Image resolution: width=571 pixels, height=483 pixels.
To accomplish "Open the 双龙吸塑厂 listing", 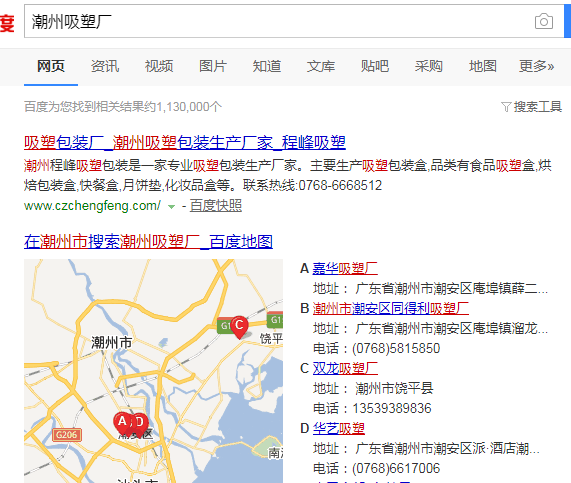I will pyautogui.click(x=345, y=368).
